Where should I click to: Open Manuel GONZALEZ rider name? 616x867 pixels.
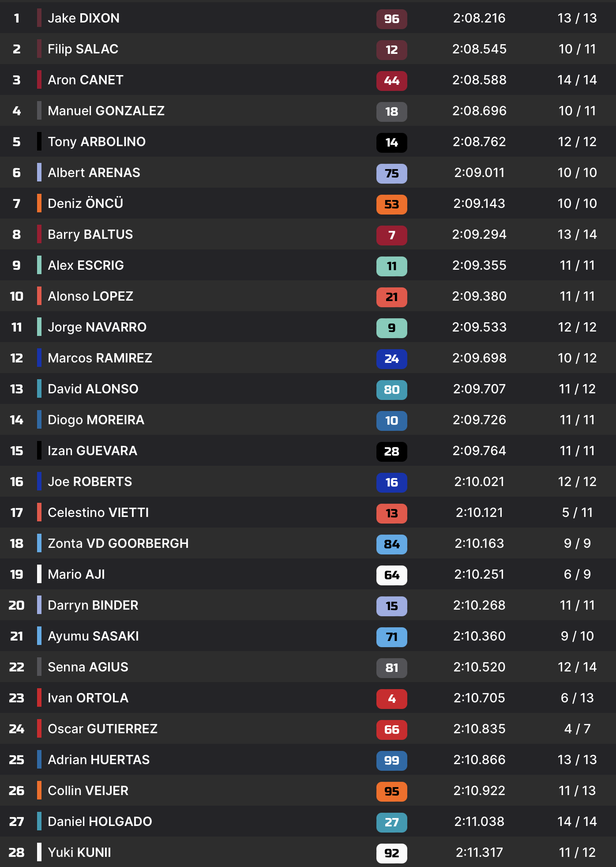pos(106,111)
